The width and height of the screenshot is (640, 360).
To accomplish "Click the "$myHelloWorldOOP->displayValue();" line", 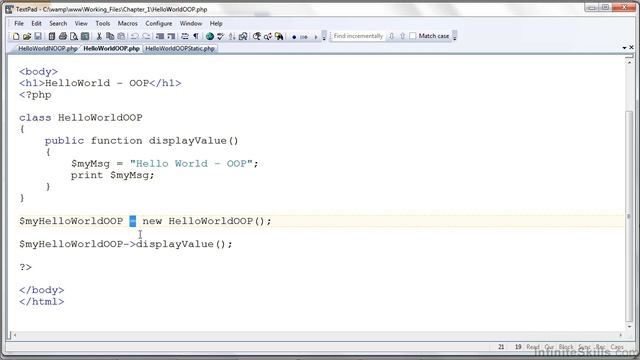I will [x=126, y=244].
